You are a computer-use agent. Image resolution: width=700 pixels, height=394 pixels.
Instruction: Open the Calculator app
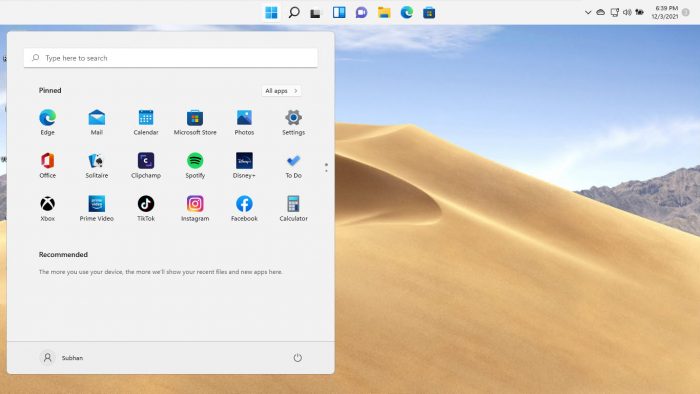pyautogui.click(x=293, y=208)
